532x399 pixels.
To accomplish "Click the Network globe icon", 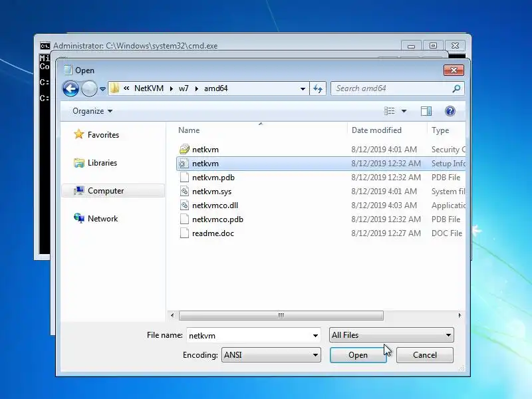I will pyautogui.click(x=78, y=218).
